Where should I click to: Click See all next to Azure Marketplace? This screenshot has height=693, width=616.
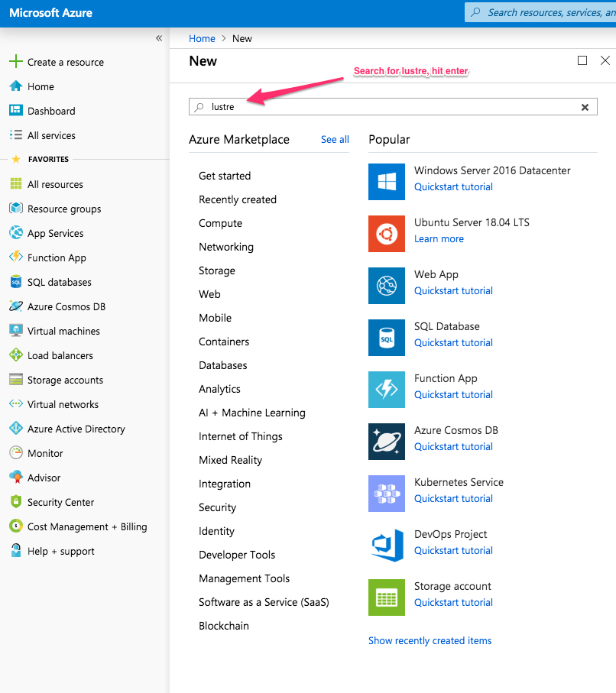point(335,139)
